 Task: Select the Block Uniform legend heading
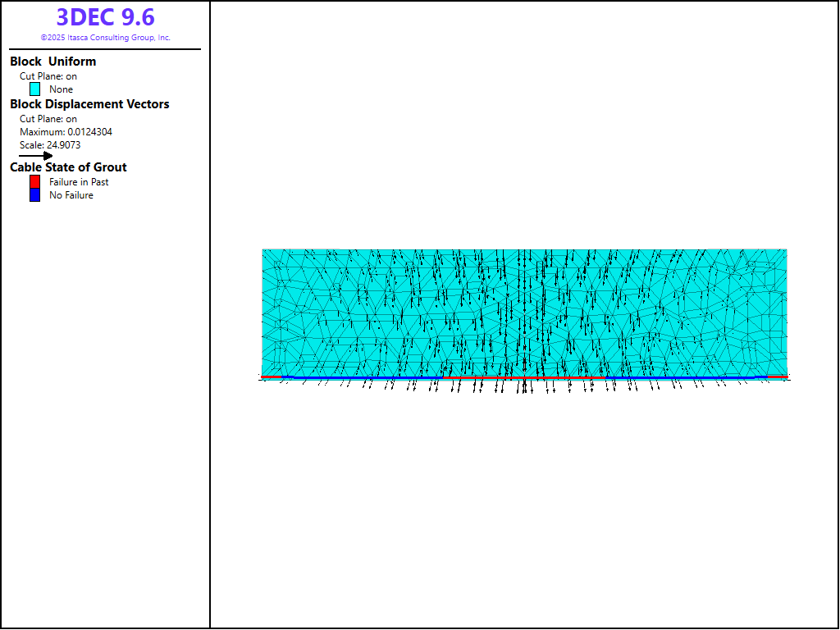tap(52, 62)
